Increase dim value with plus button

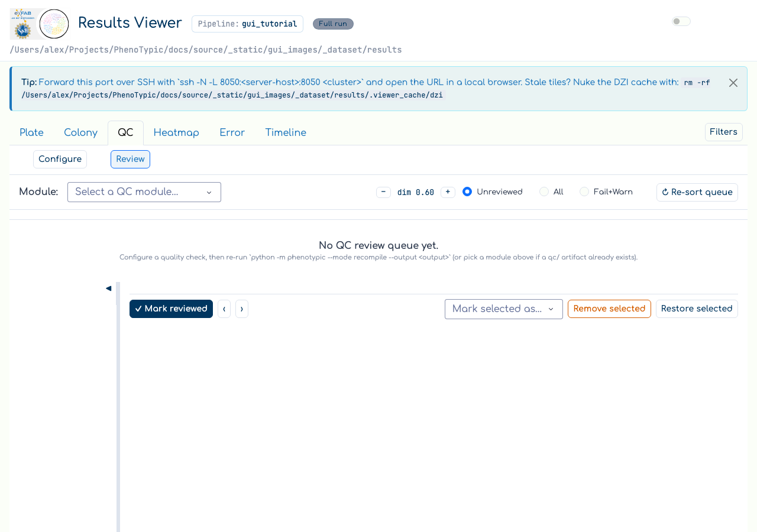click(448, 192)
